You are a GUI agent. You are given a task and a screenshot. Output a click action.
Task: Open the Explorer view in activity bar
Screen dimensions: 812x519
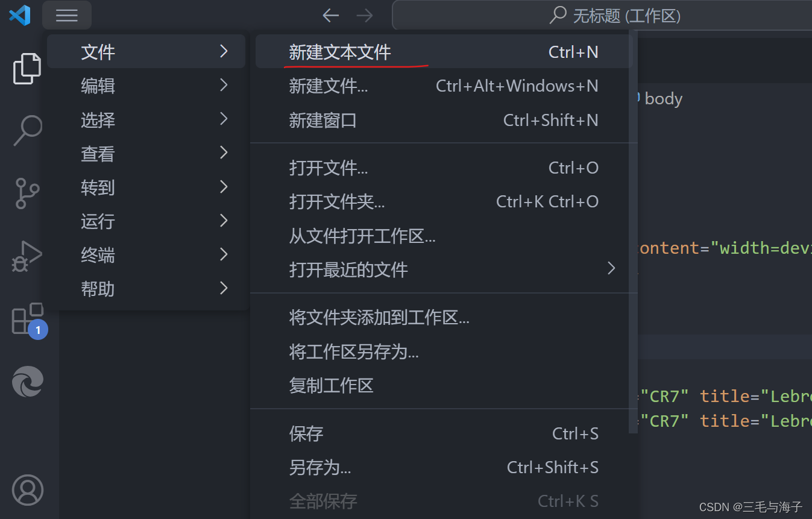27,69
